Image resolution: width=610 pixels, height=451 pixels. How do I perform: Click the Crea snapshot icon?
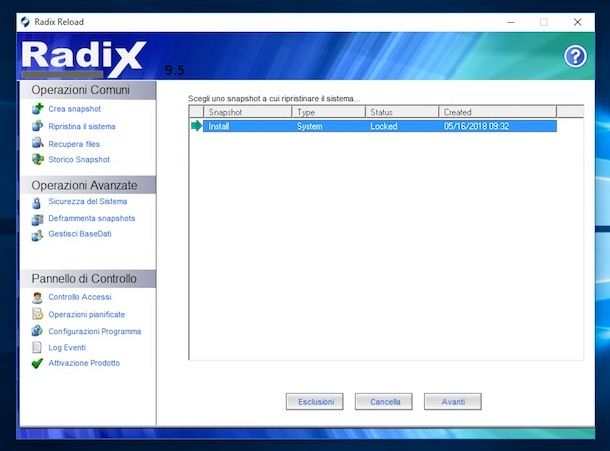click(x=38, y=109)
